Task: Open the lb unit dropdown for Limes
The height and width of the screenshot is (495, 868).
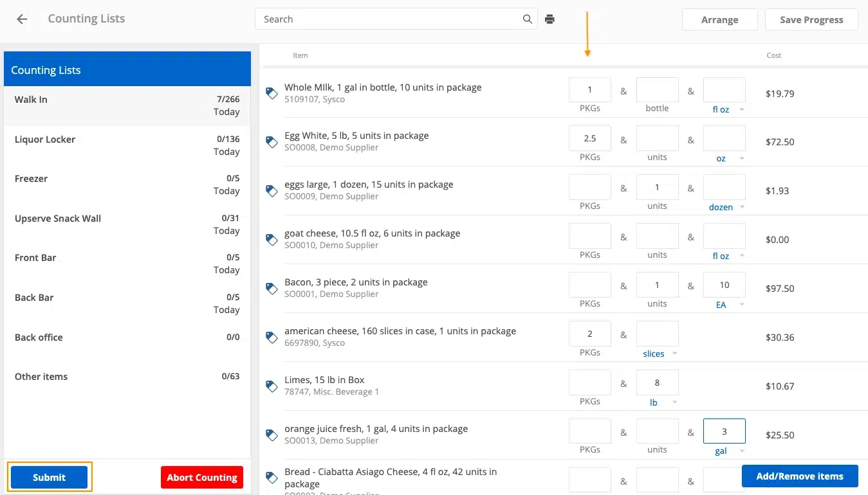Action: click(657, 402)
